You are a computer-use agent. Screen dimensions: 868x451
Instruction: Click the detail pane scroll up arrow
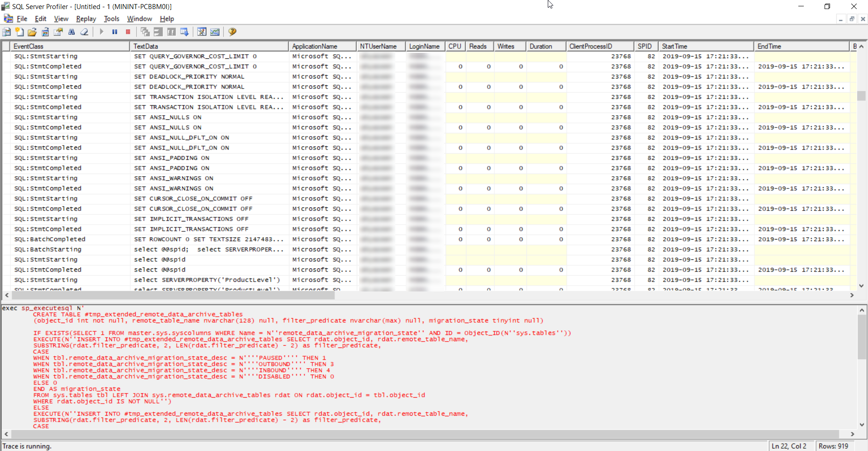pyautogui.click(x=862, y=310)
